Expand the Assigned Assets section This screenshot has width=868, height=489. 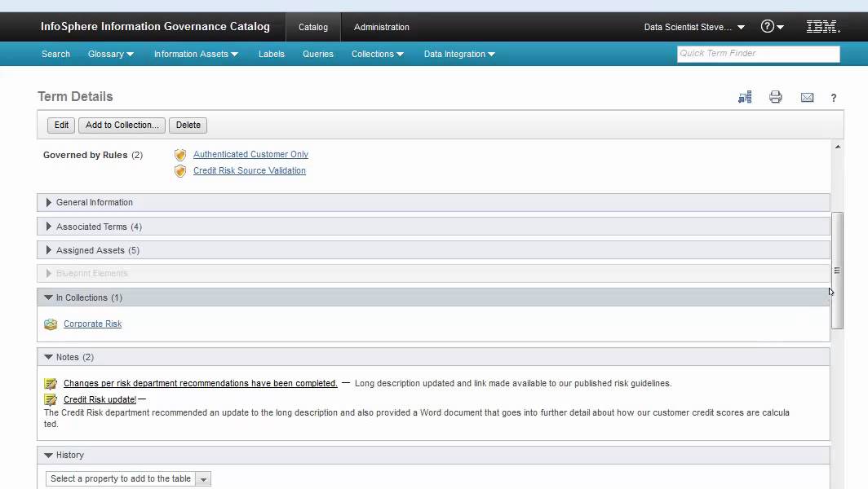point(433,250)
